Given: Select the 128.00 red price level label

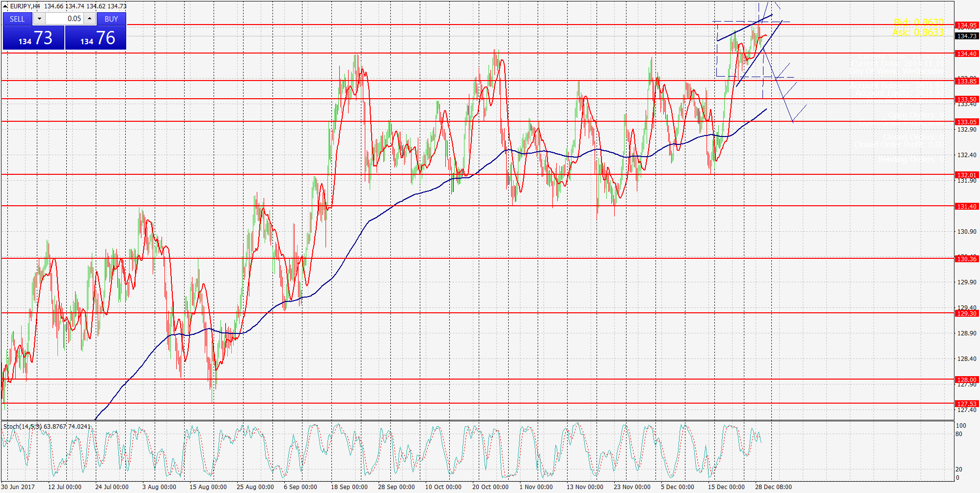Looking at the screenshot, I should click(x=967, y=380).
